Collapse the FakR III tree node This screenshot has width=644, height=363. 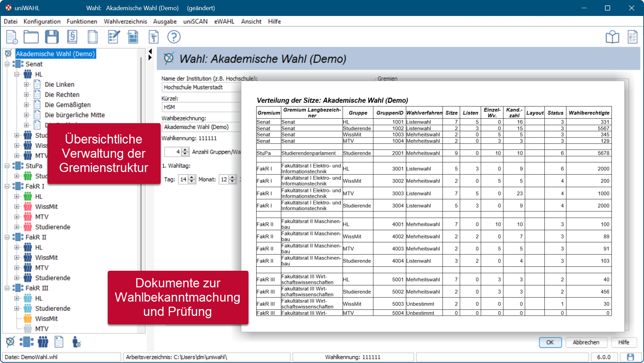click(x=7, y=288)
